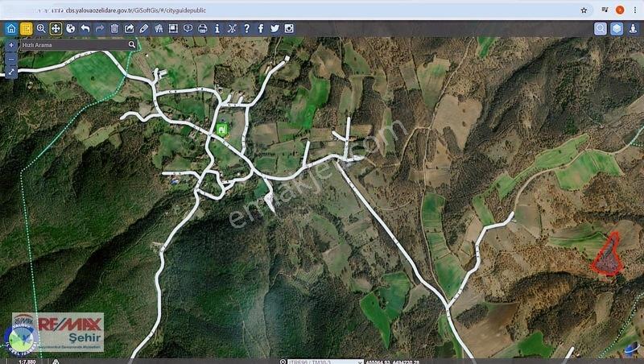Select the pencil draw tool
The height and width of the screenshot is (364, 644).
pos(144,28)
